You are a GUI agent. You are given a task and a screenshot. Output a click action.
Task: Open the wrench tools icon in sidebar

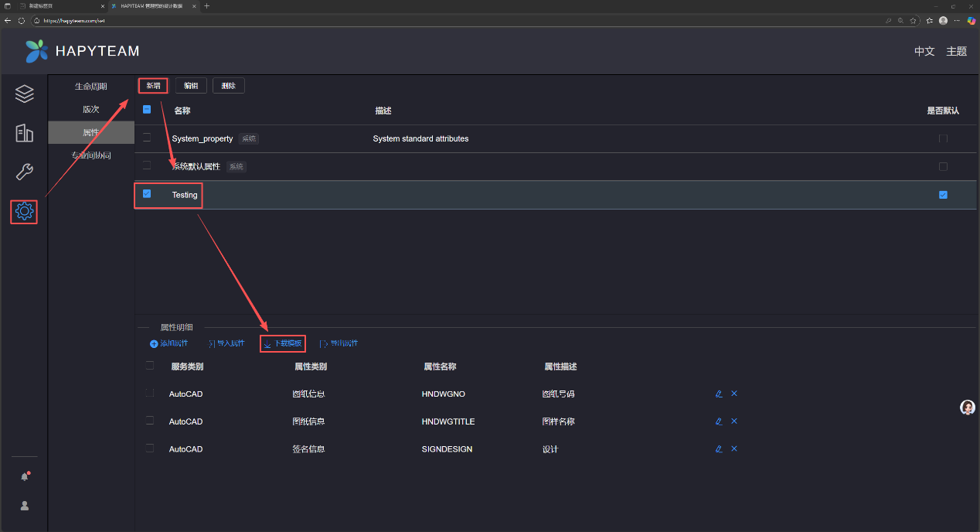pos(24,172)
